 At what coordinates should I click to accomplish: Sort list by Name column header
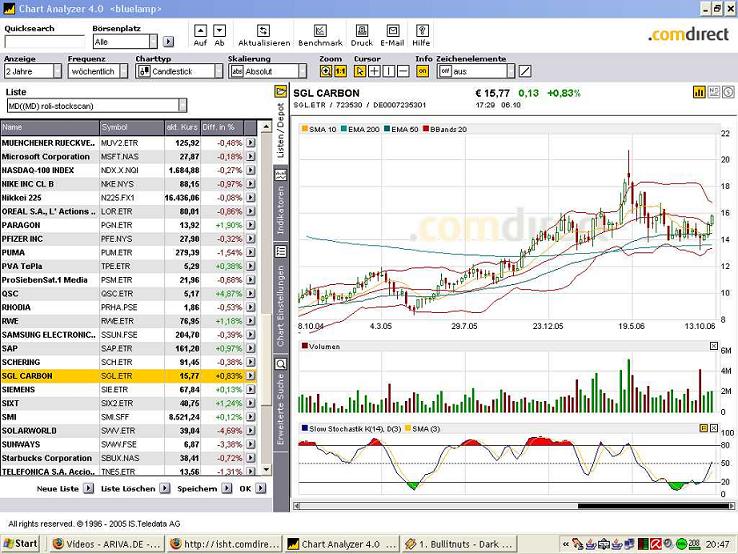tap(49, 127)
